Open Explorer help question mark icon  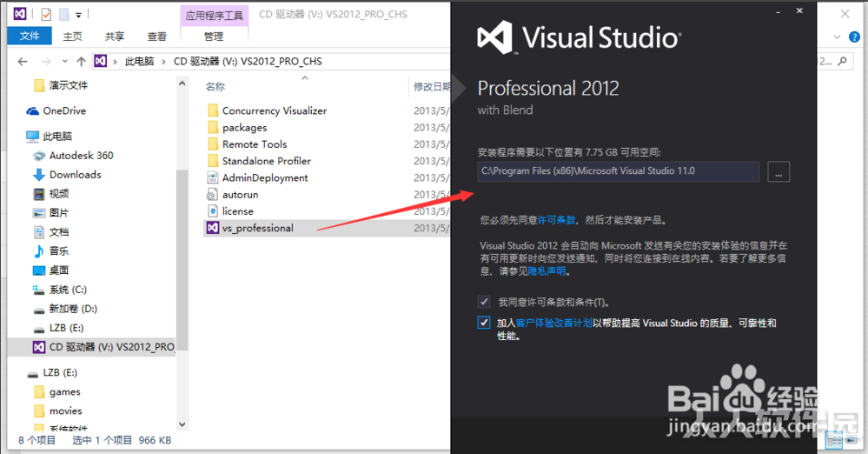pos(855,37)
